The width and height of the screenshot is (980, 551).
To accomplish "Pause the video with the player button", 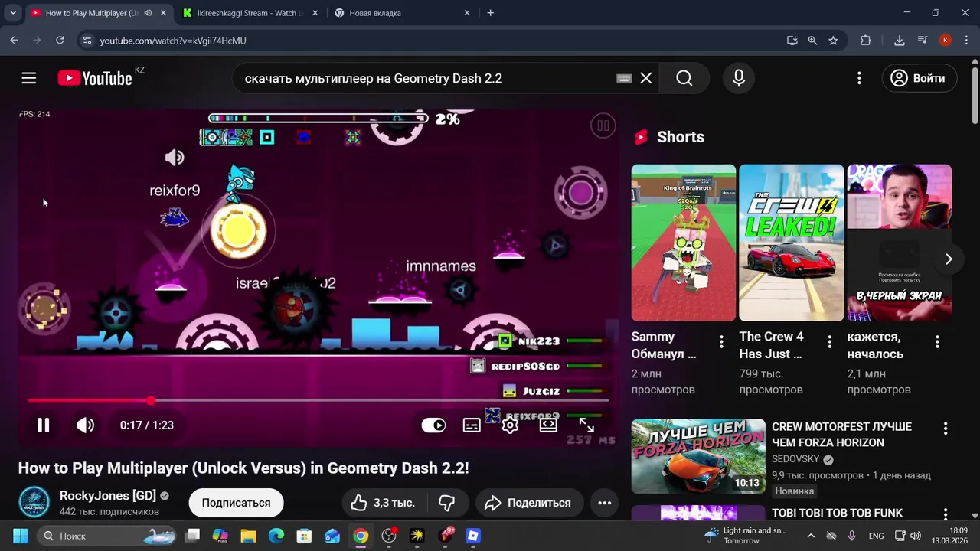I will 44,425.
